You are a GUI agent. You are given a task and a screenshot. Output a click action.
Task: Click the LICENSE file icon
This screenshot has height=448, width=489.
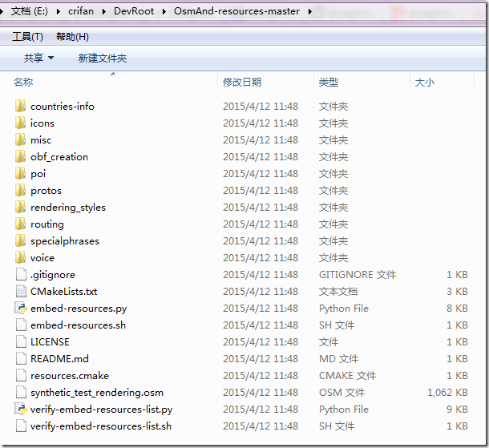pos(21,341)
